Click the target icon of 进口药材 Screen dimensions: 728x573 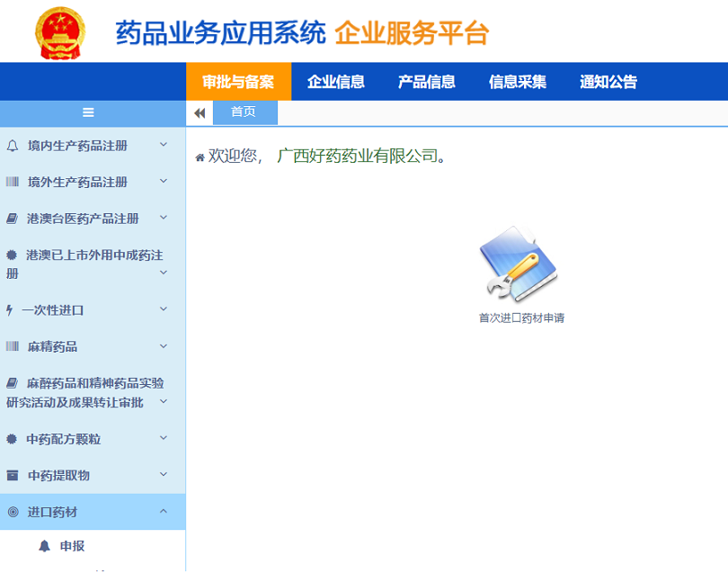13,512
